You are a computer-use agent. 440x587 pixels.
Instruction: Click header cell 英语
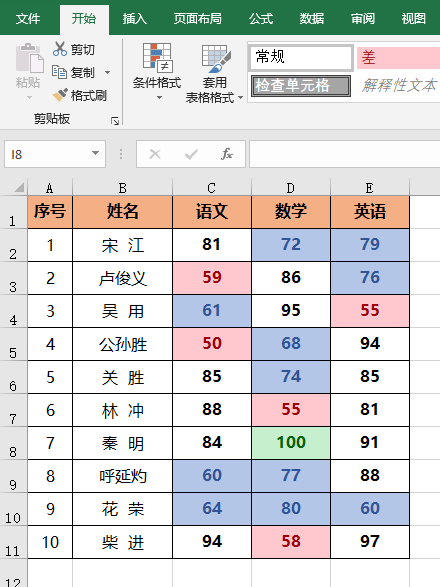click(x=370, y=212)
